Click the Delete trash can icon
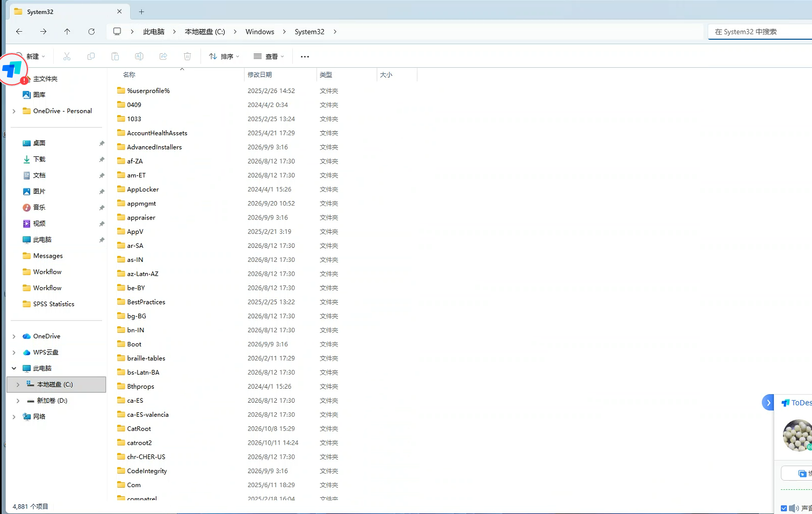 coord(188,56)
